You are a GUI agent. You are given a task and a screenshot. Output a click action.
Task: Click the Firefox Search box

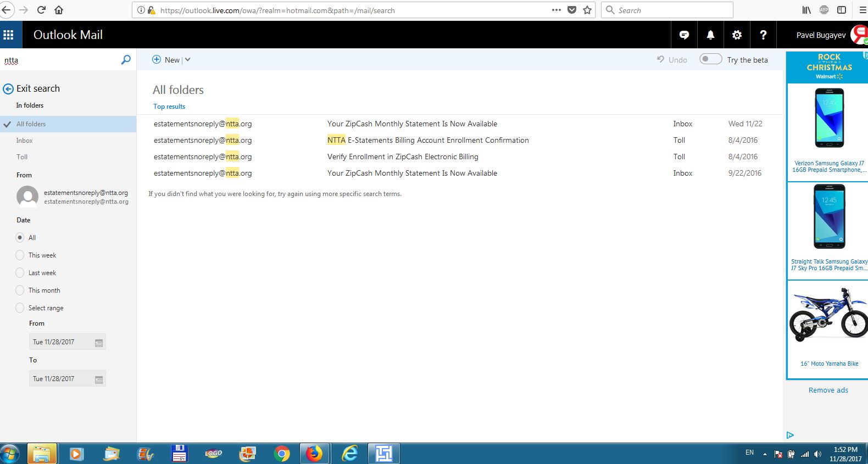pos(667,10)
